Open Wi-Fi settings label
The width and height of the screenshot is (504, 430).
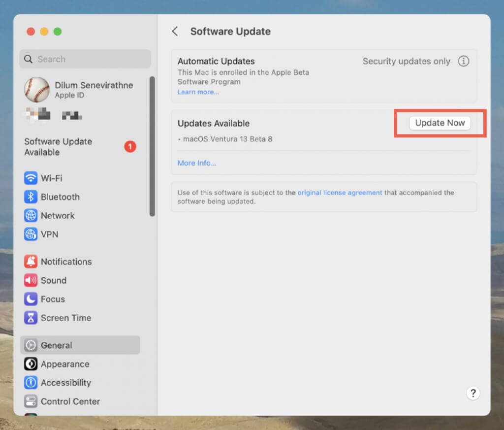[52, 178]
